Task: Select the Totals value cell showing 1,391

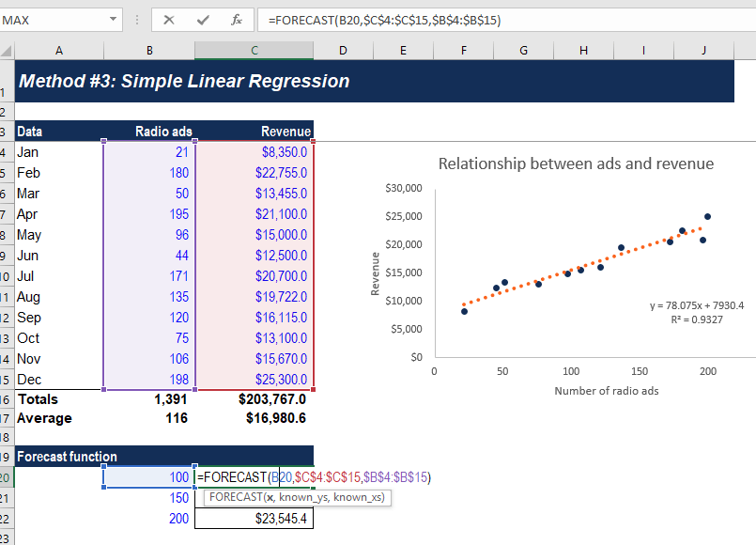Action: 148,398
